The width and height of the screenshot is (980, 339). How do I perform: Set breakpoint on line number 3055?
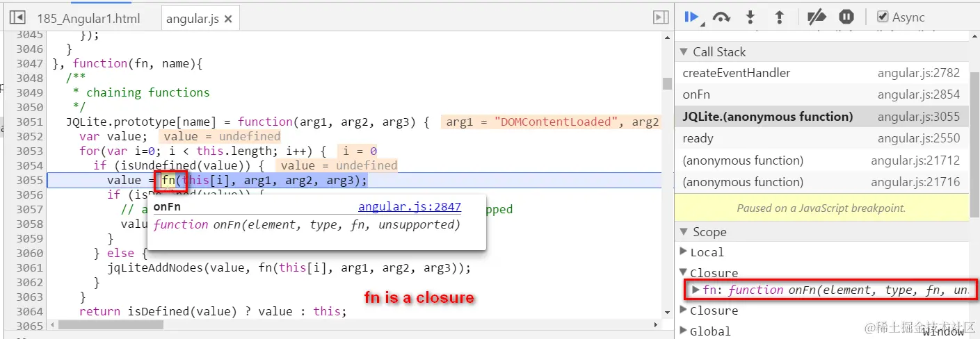[29, 181]
